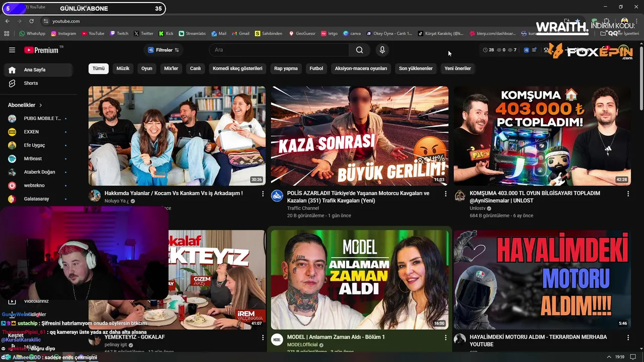The height and width of the screenshot is (362, 644).
Task: Select the Oyun chip
Action: click(x=146, y=68)
